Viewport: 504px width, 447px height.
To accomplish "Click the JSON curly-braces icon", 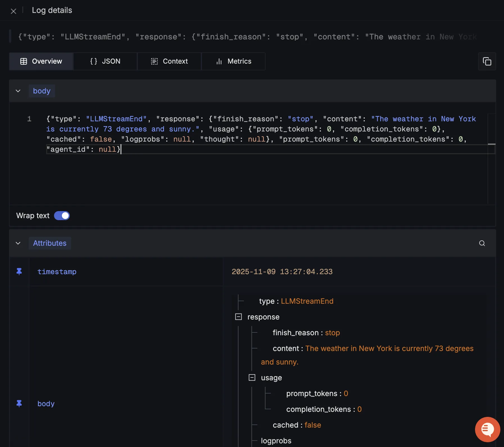I will pos(93,61).
